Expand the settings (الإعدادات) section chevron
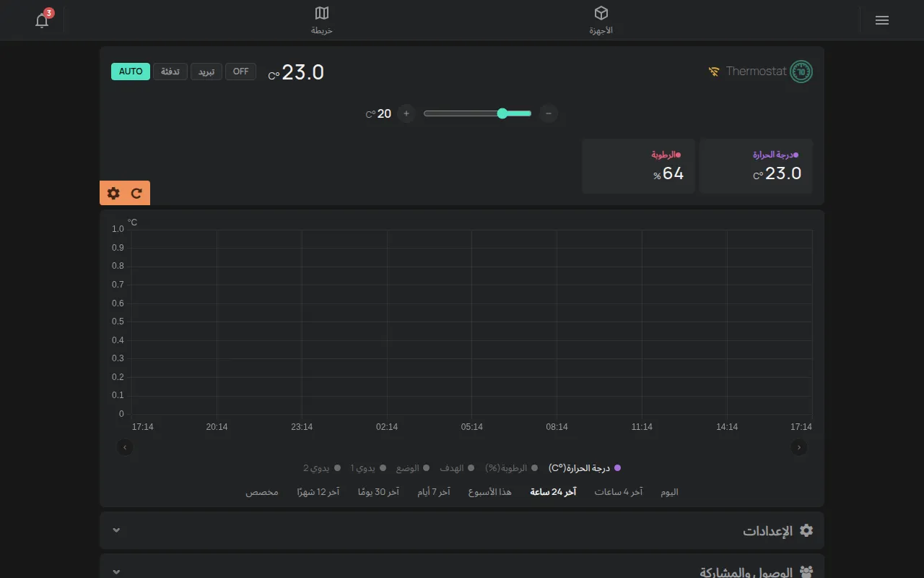 click(117, 530)
